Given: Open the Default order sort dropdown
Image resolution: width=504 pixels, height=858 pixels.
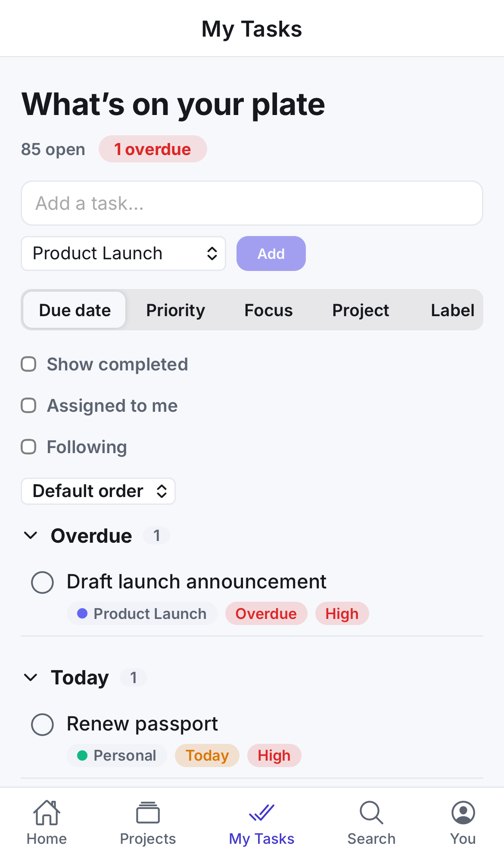Looking at the screenshot, I should tap(98, 491).
